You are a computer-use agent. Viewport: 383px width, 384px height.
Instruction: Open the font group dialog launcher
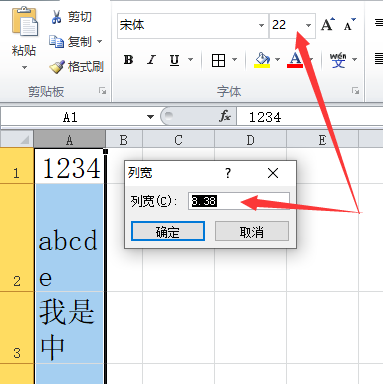click(356, 91)
